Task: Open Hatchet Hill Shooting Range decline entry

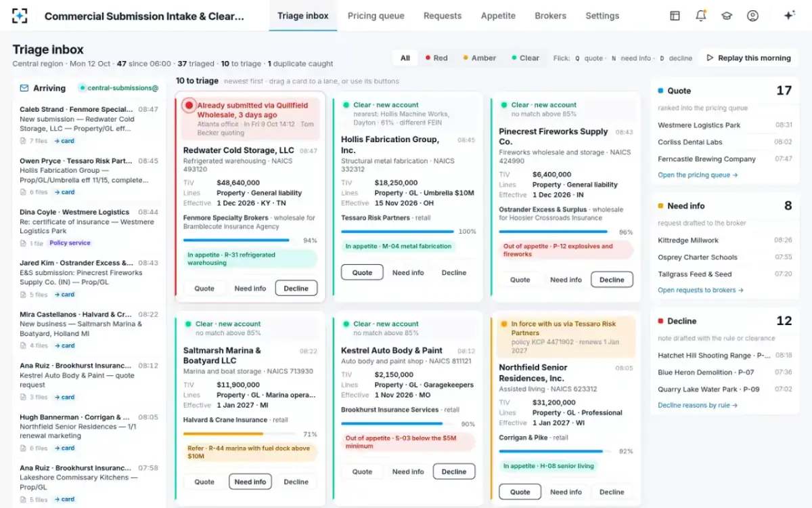Action: click(x=725, y=356)
